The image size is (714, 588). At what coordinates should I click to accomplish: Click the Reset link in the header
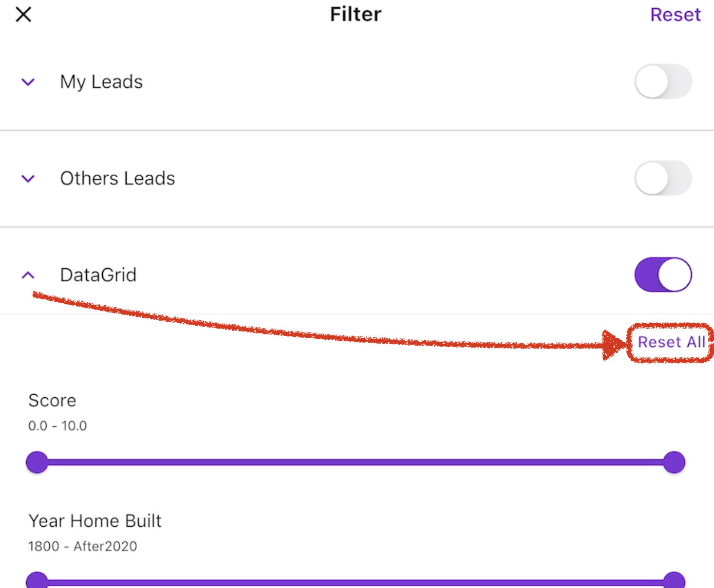click(x=675, y=15)
